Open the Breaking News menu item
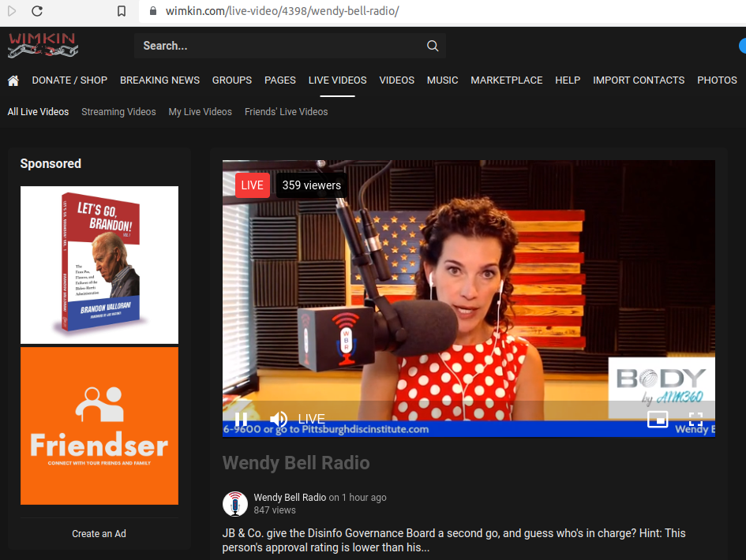Screen dimensions: 746x560 pyautogui.click(x=159, y=80)
